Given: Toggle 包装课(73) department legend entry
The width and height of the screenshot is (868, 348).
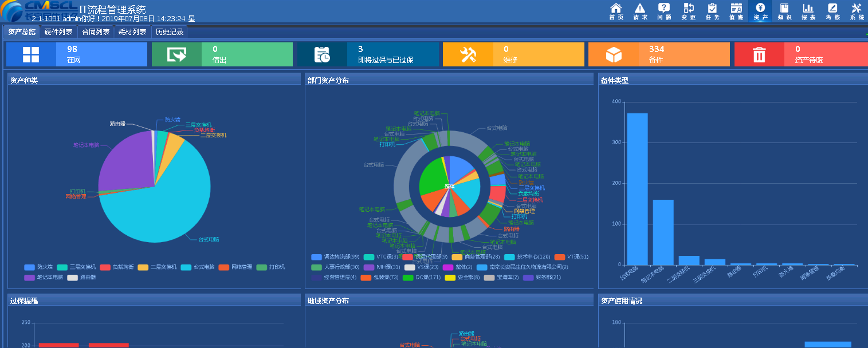Looking at the screenshot, I should (379, 278).
